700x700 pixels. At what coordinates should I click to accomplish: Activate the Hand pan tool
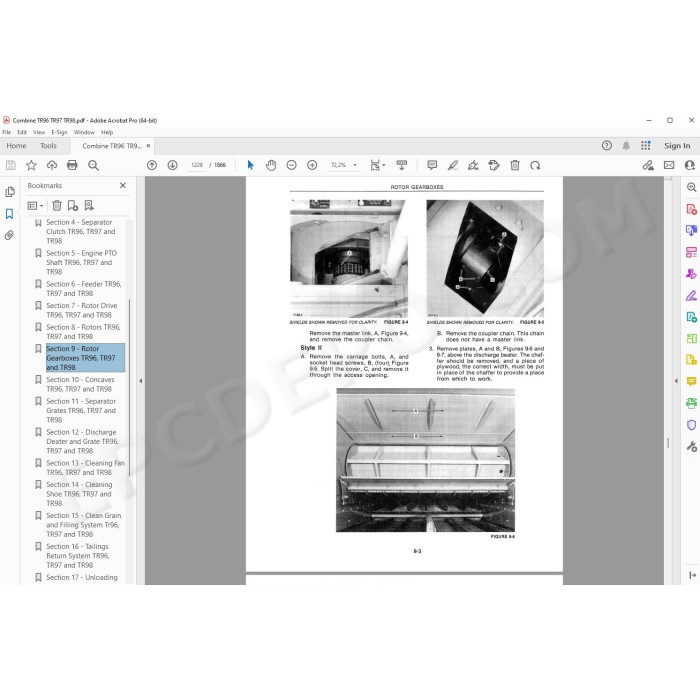271,165
